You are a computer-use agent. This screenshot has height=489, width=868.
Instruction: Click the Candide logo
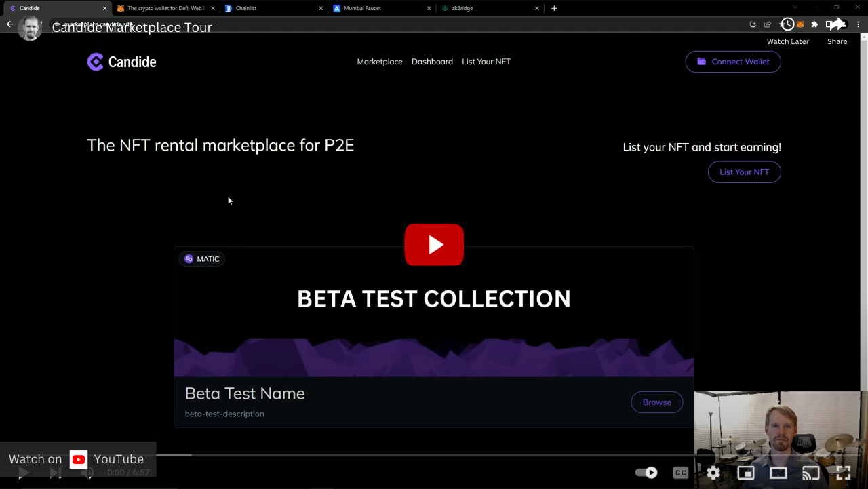pos(122,62)
